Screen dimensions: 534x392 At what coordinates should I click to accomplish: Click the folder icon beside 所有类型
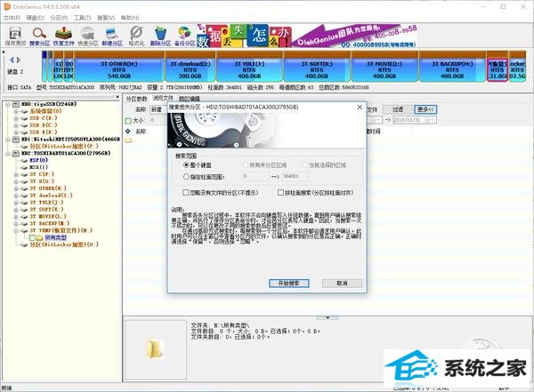pos(40,237)
